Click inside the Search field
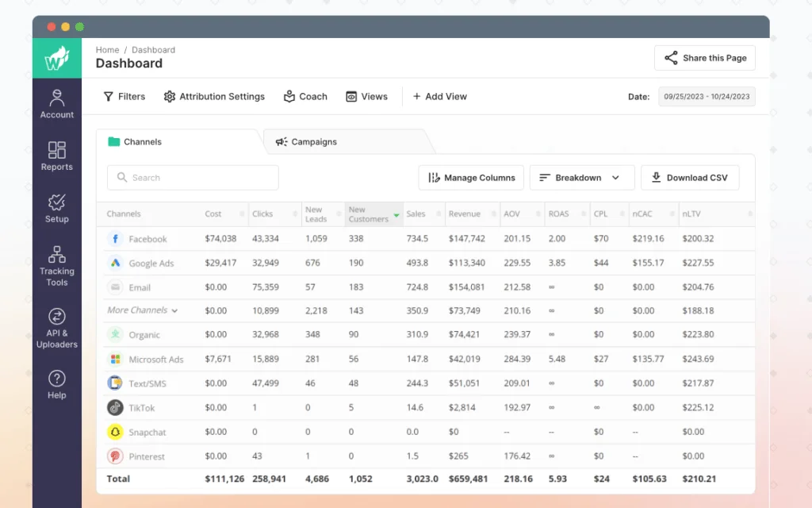 [x=192, y=177]
